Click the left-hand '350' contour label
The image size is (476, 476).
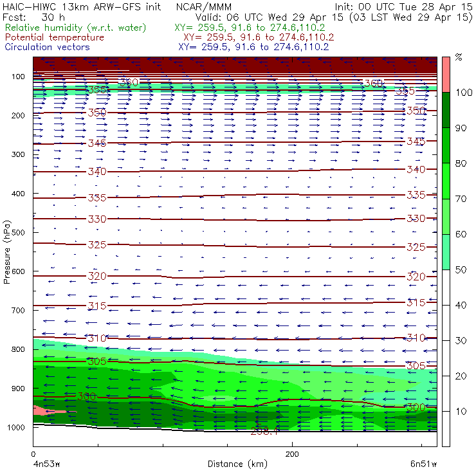coord(97,113)
